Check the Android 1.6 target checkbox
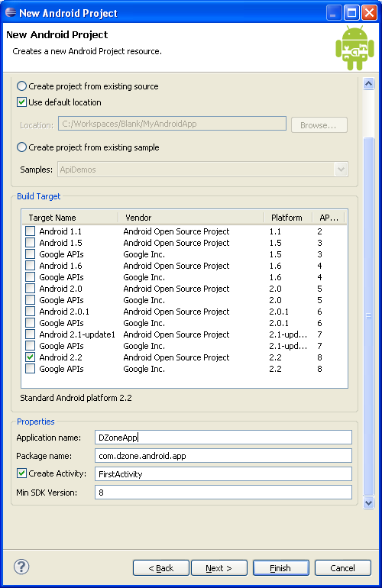The width and height of the screenshot is (382, 588). click(30, 266)
